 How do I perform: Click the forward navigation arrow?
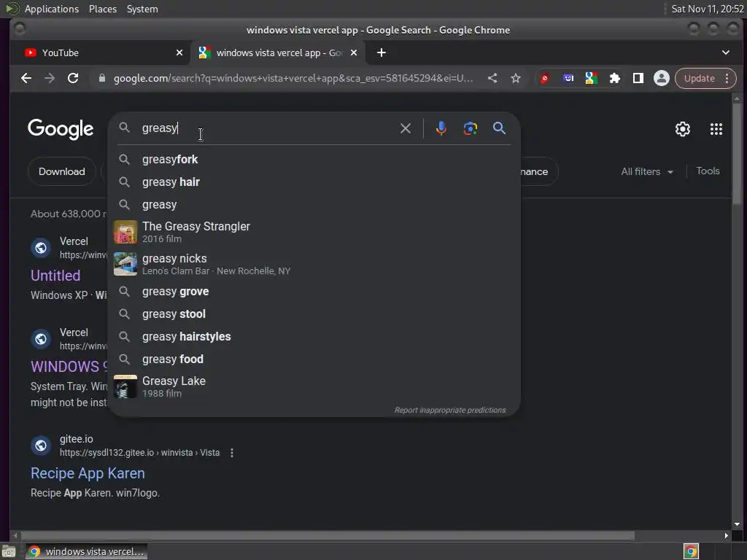[50, 78]
